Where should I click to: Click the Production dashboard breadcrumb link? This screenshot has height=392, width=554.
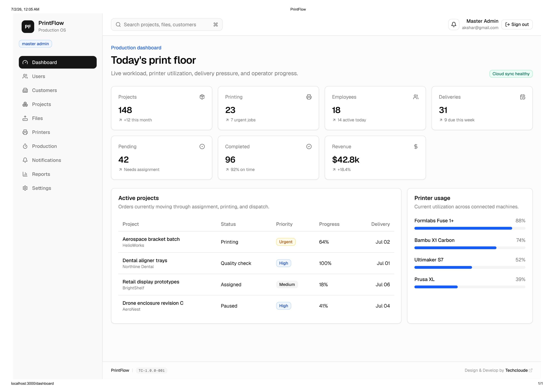tap(136, 48)
